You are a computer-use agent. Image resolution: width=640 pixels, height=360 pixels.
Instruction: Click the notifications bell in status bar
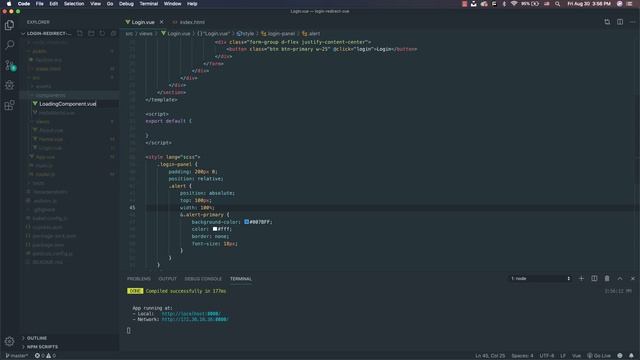pyautogui.click(x=631, y=356)
